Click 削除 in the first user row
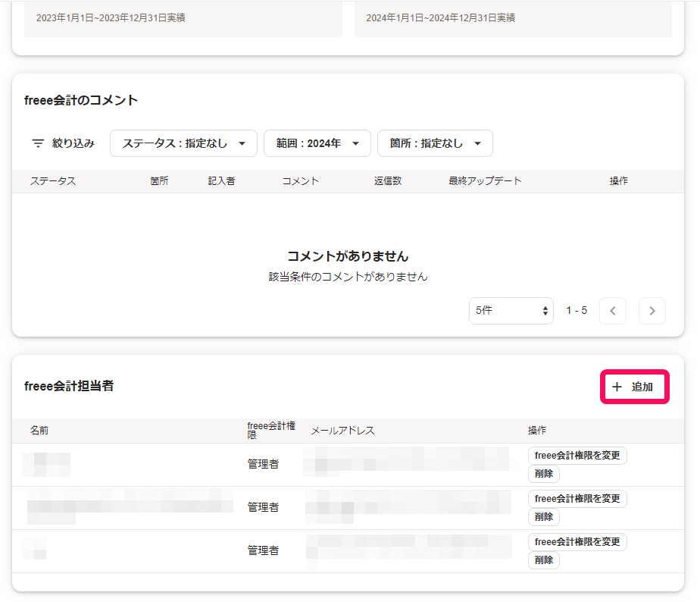Viewport: 700px width, 602px height. click(544, 474)
